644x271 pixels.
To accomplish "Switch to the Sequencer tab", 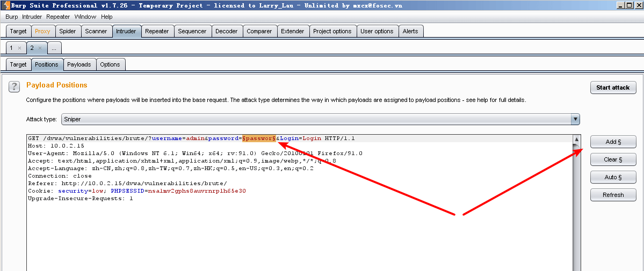I will tap(192, 31).
